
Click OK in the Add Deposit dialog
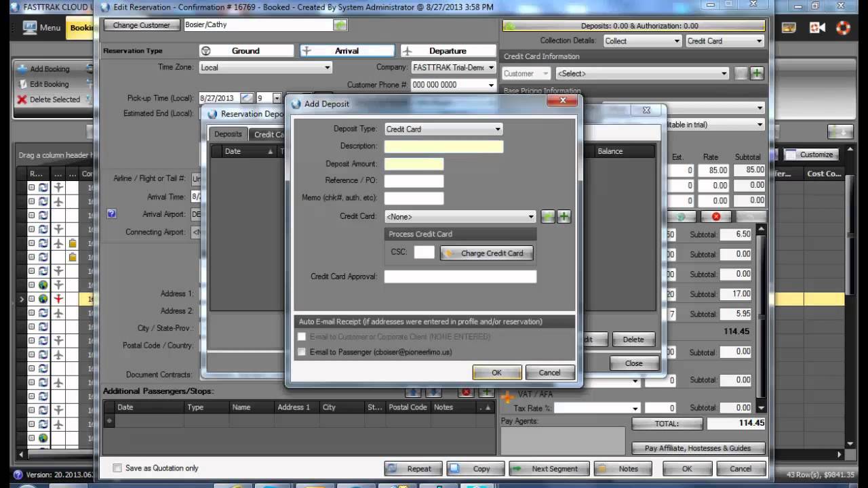pyautogui.click(x=497, y=372)
